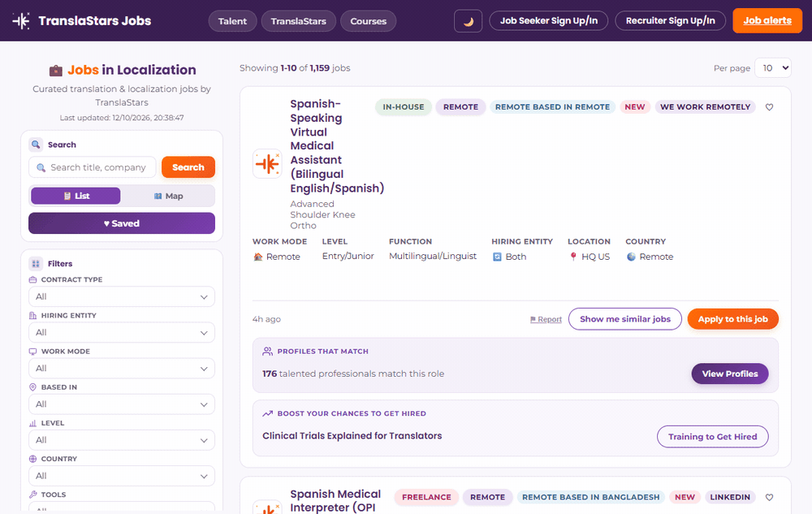Click the trending arrow icon in Boost Your Chances
The height and width of the screenshot is (514, 812).
[267, 413]
